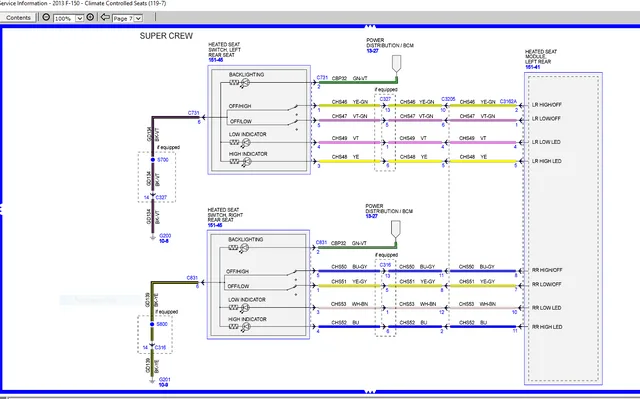Click splice S800 link

[x=162, y=324]
